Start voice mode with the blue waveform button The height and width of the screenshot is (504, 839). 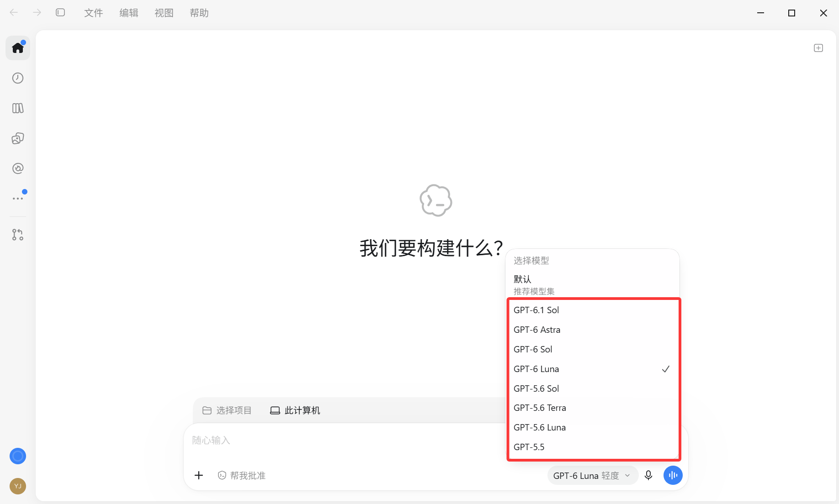tap(673, 475)
